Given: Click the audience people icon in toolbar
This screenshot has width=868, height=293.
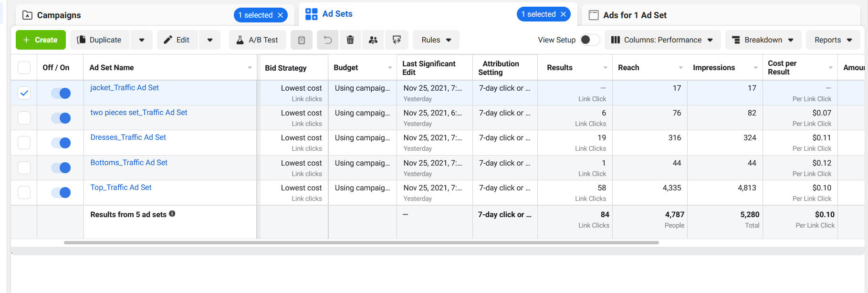Looking at the screenshot, I should pyautogui.click(x=373, y=40).
